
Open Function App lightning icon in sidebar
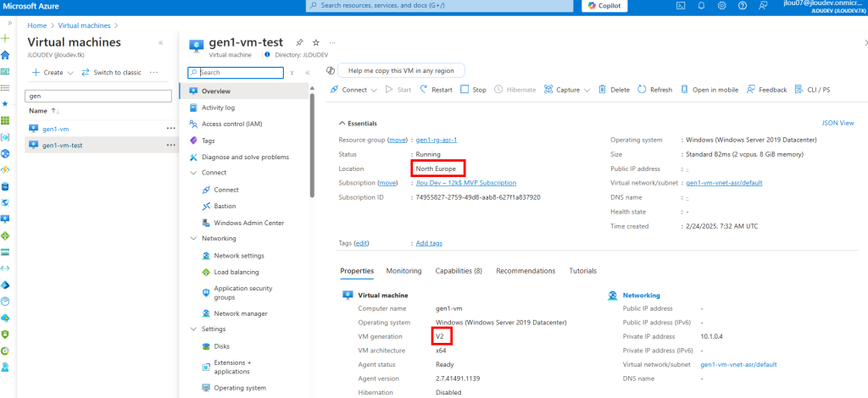pos(6,169)
